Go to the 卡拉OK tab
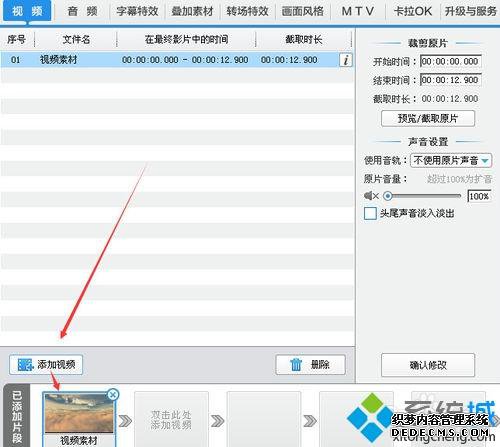 tap(413, 11)
